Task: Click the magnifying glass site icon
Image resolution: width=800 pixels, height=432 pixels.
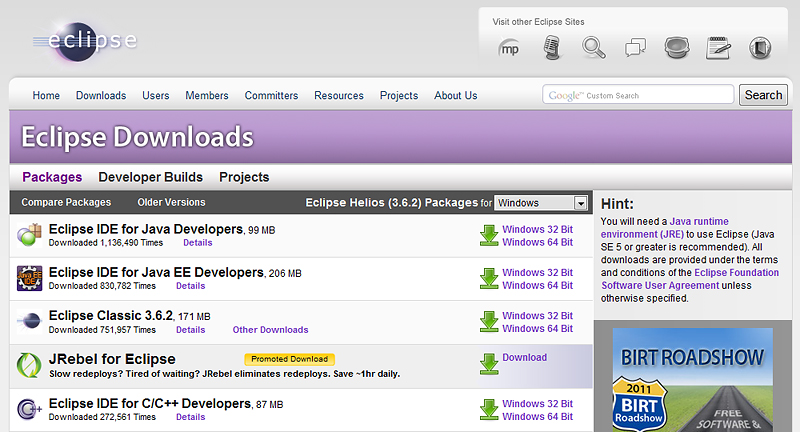Action: 593,48
